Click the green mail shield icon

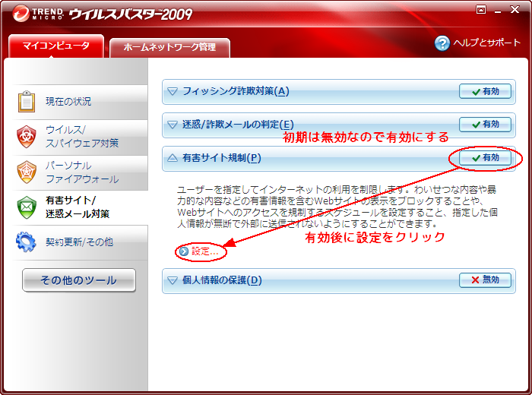27,207
